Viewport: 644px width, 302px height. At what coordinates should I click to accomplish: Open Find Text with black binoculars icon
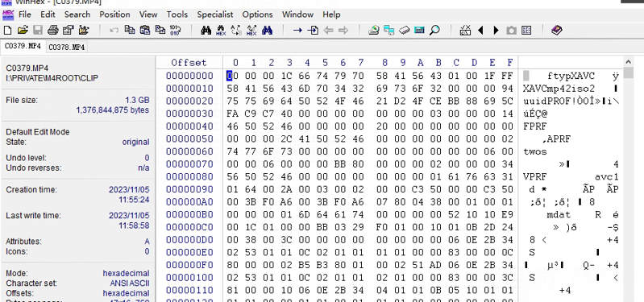tap(206, 30)
